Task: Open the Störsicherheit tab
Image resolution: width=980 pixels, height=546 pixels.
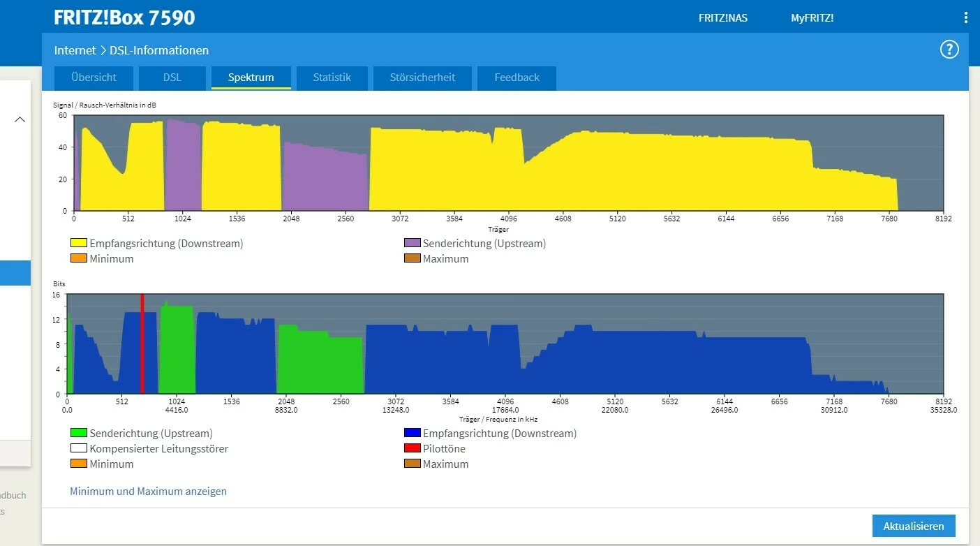Action: [422, 78]
